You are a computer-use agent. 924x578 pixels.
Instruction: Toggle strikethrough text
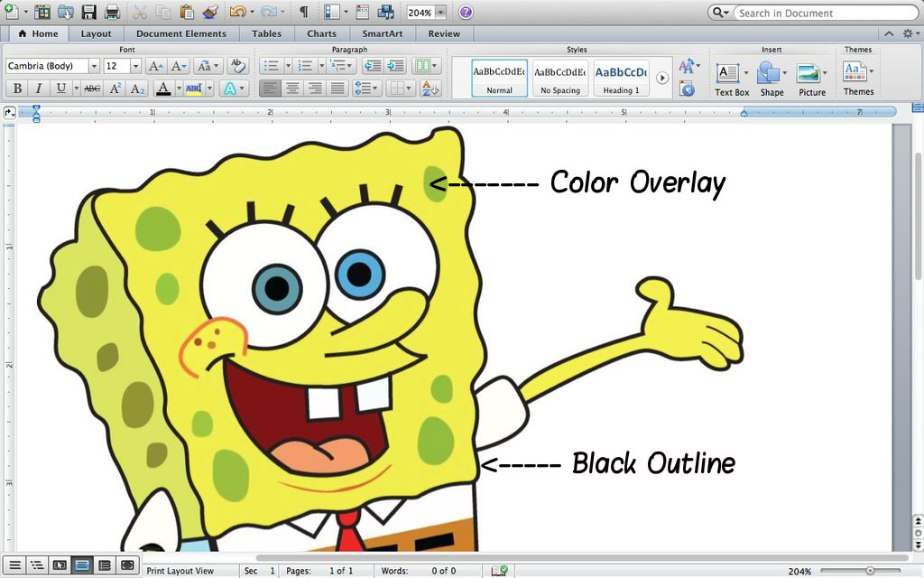[x=92, y=89]
